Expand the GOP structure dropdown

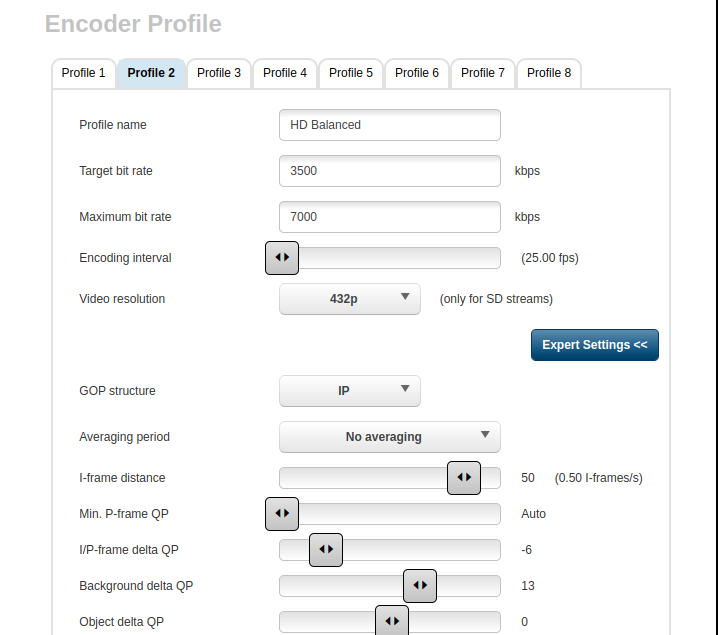click(x=349, y=391)
